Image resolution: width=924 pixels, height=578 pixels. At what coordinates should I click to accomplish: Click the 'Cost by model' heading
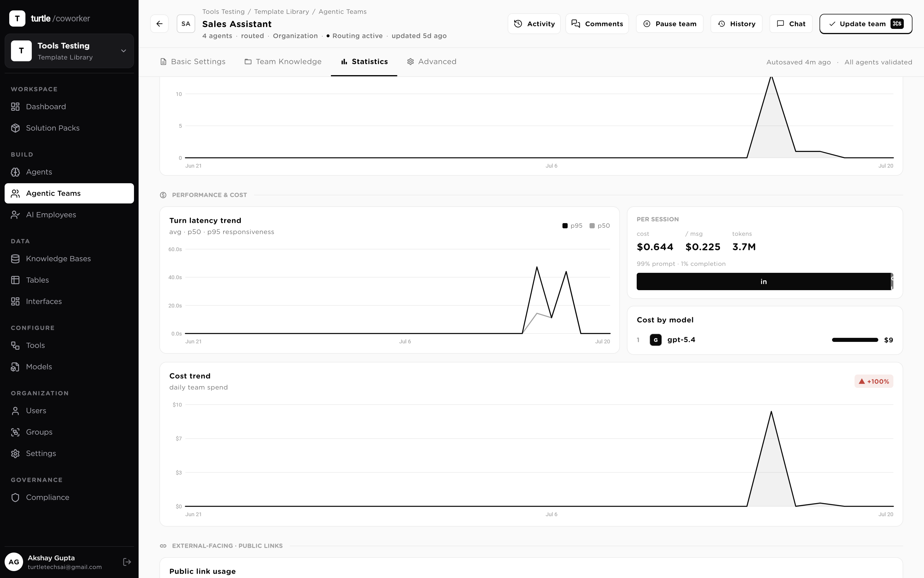click(665, 320)
